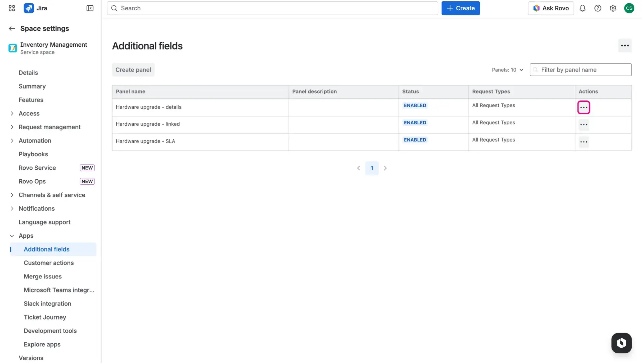Open actions menu for Hardware upgrade - SLA
This screenshot has height=364, width=642.
[x=583, y=142]
